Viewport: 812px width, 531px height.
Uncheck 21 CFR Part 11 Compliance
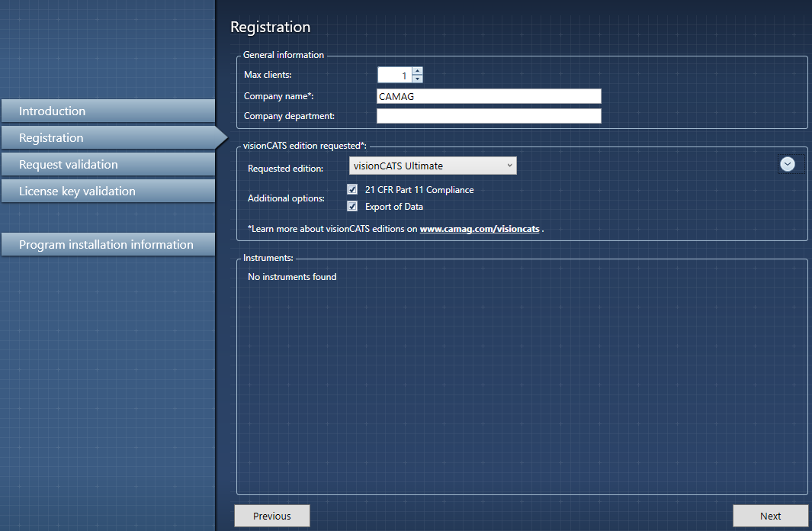(x=352, y=190)
